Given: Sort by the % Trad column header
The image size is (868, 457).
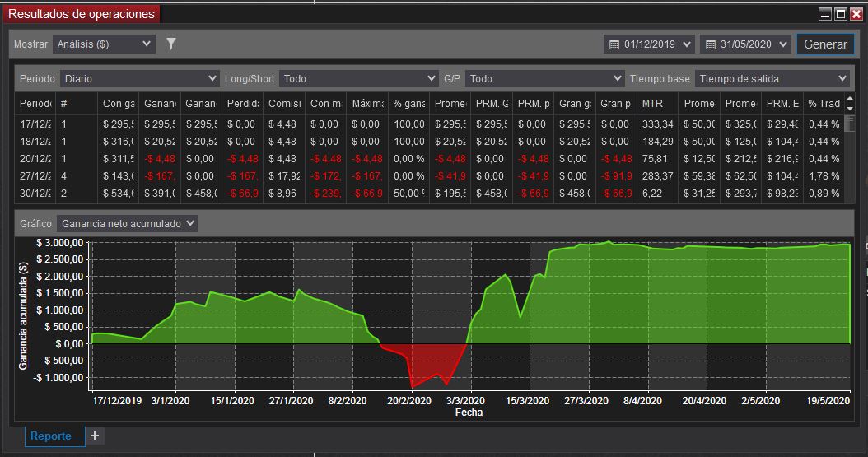Looking at the screenshot, I should [x=824, y=104].
